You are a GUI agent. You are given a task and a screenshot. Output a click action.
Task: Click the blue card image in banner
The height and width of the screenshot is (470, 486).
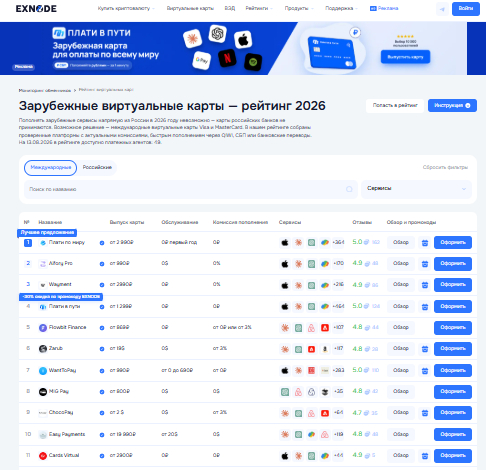332,52
